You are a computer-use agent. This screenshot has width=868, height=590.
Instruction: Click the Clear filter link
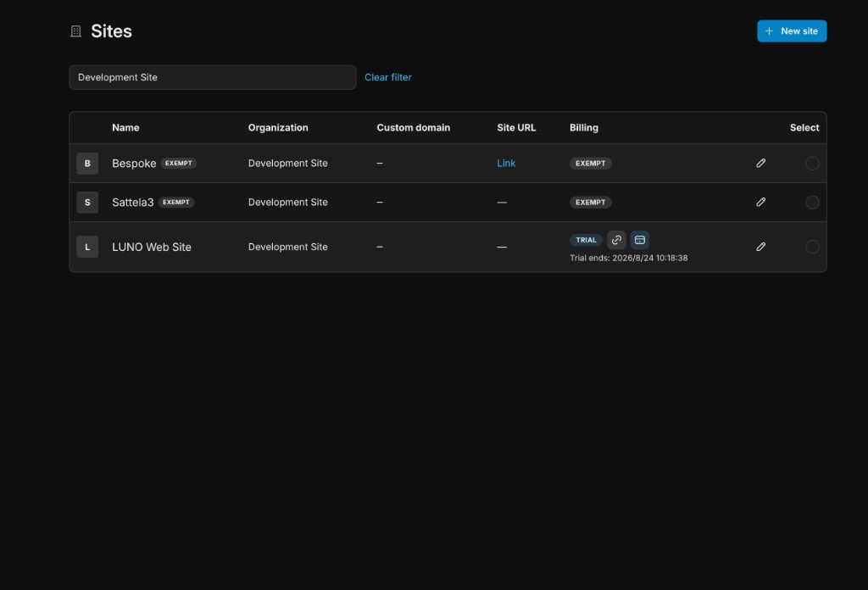pos(387,77)
